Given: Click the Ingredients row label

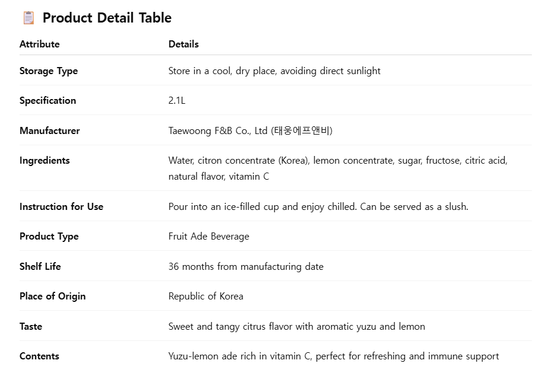Looking at the screenshot, I should [x=44, y=160].
